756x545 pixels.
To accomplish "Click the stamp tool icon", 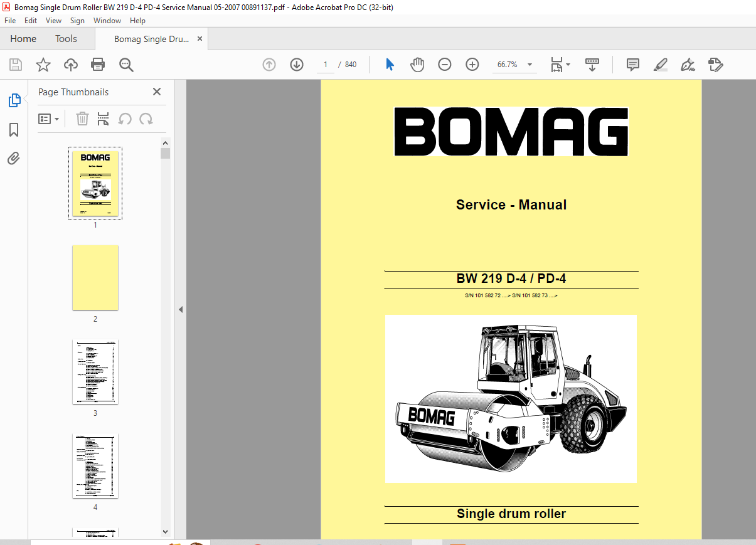I will [715, 65].
